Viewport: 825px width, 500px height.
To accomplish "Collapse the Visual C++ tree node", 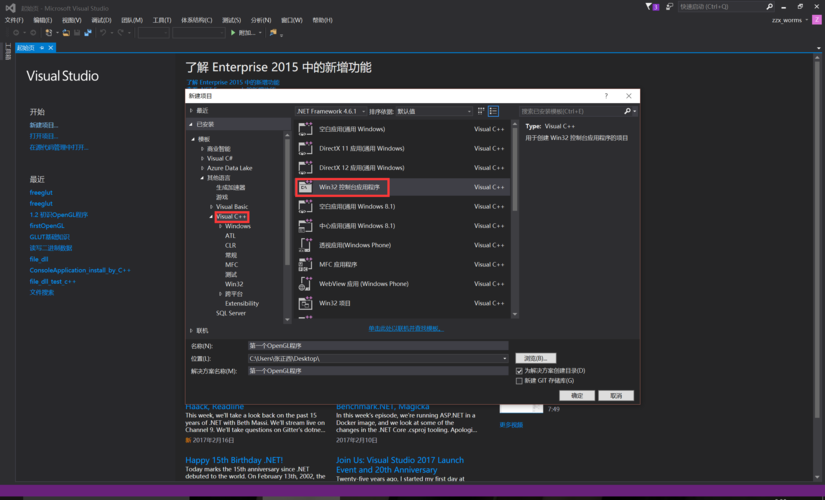I will pyautogui.click(x=212, y=216).
